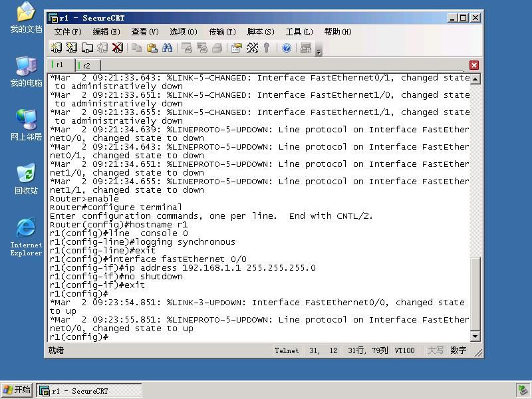Select the 回收站 desktop icon
The width and height of the screenshot is (532, 399).
click(x=26, y=179)
